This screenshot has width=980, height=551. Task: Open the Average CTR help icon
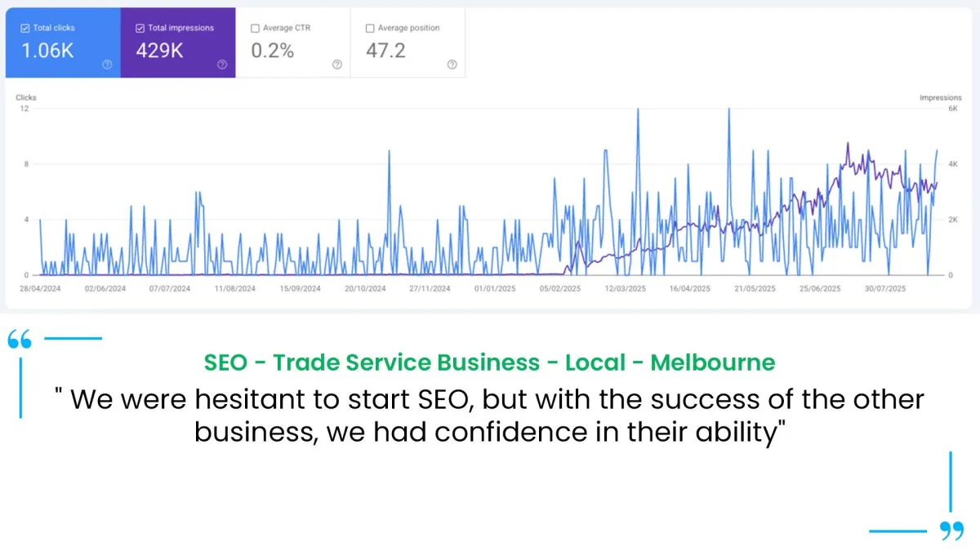pyautogui.click(x=337, y=65)
